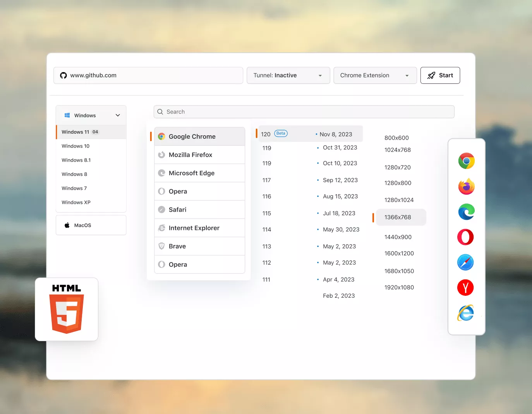
Task: Select Windows 11 in OS list
Action: [x=91, y=132]
